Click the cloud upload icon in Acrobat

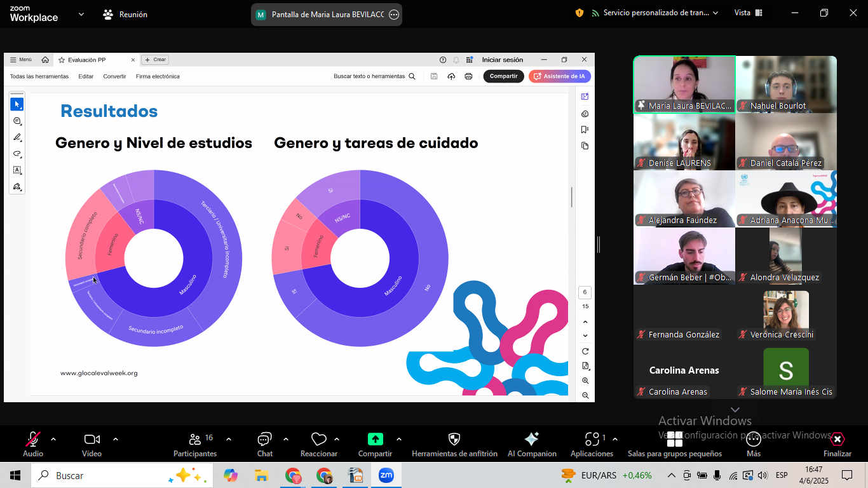[451, 76]
